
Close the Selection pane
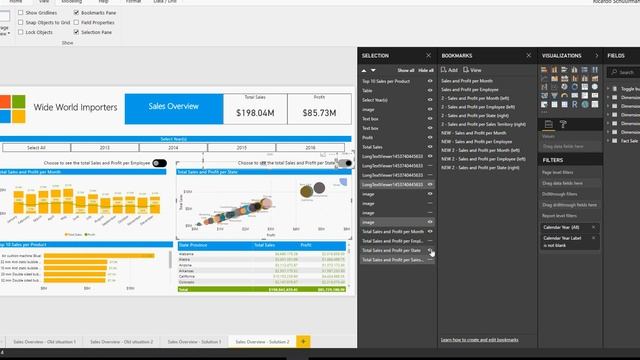428,55
